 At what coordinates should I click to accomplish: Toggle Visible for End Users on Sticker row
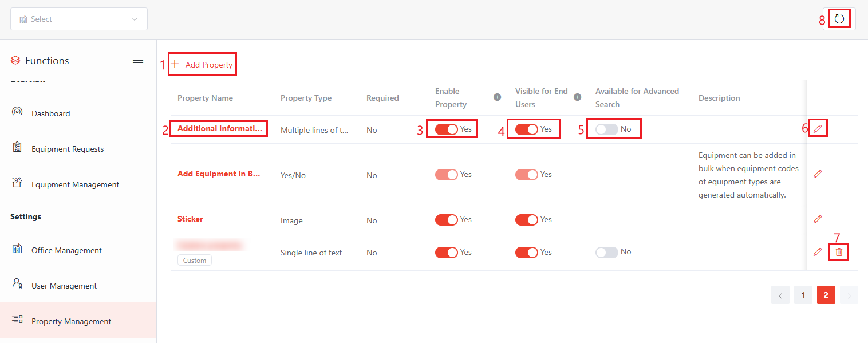coord(526,220)
